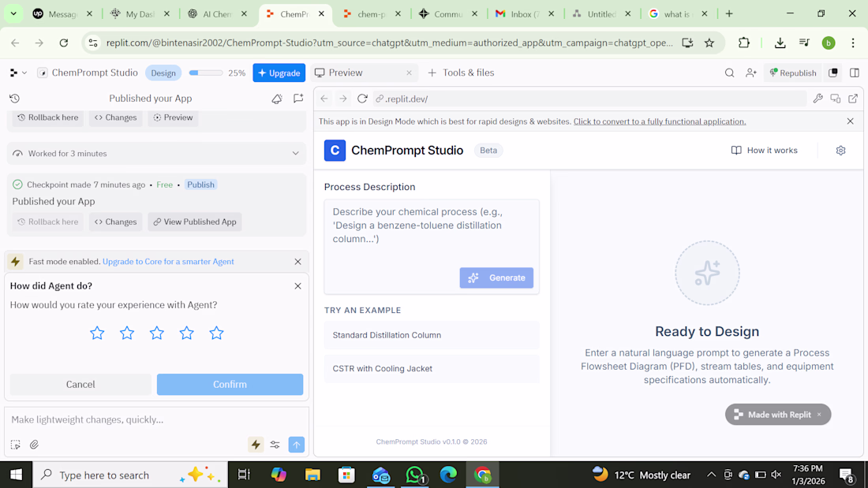
Task: Click the invite collaborators icon
Action: tap(750, 73)
